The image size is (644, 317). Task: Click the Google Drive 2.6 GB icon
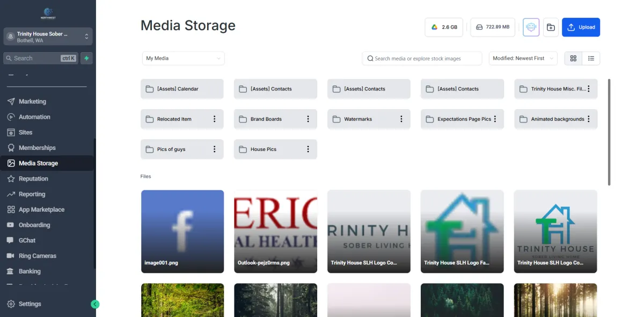(434, 27)
